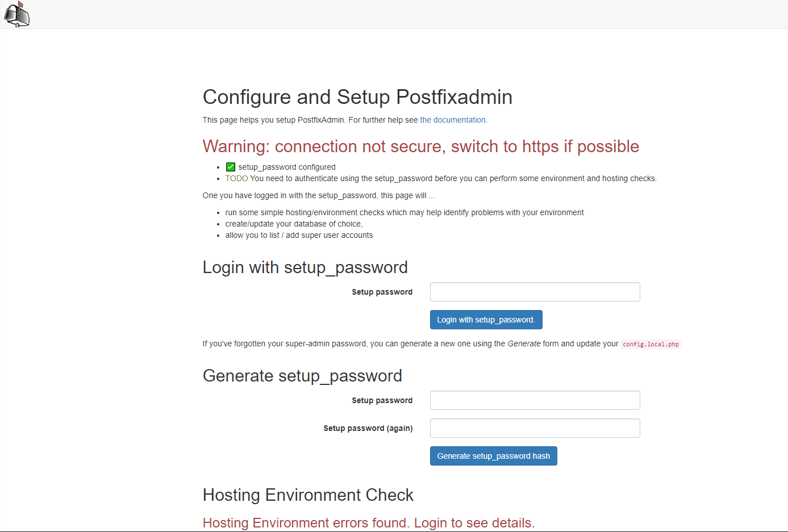788x532 pixels.
Task: Open the documentation link
Action: (453, 120)
